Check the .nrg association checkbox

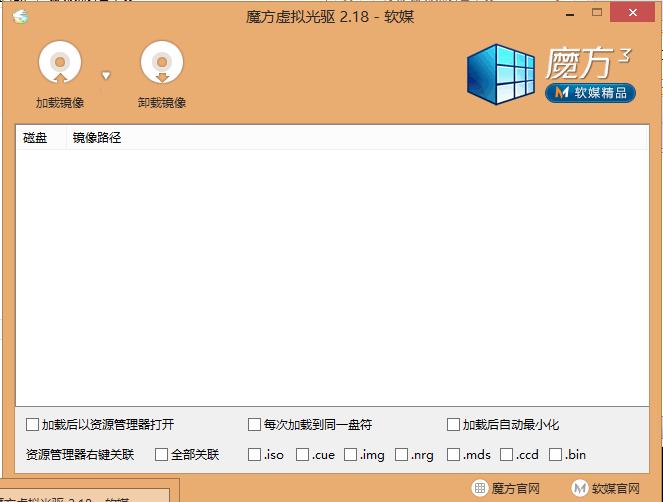tap(401, 455)
